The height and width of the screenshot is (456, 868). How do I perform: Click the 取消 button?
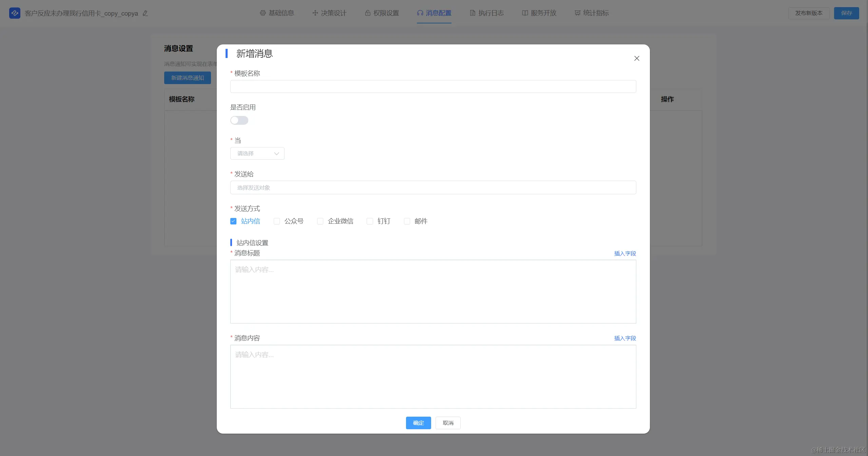tap(448, 423)
